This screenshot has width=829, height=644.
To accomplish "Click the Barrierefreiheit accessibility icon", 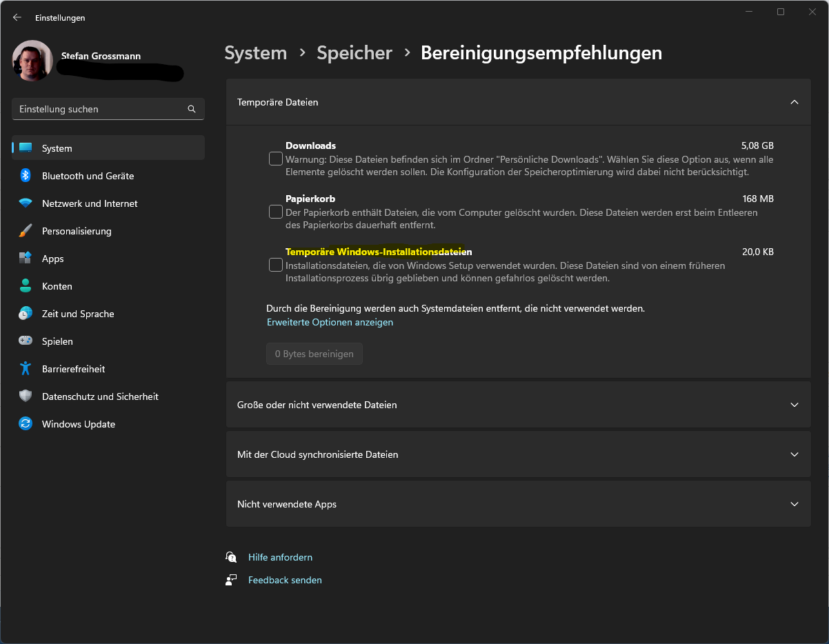I will click(x=26, y=369).
